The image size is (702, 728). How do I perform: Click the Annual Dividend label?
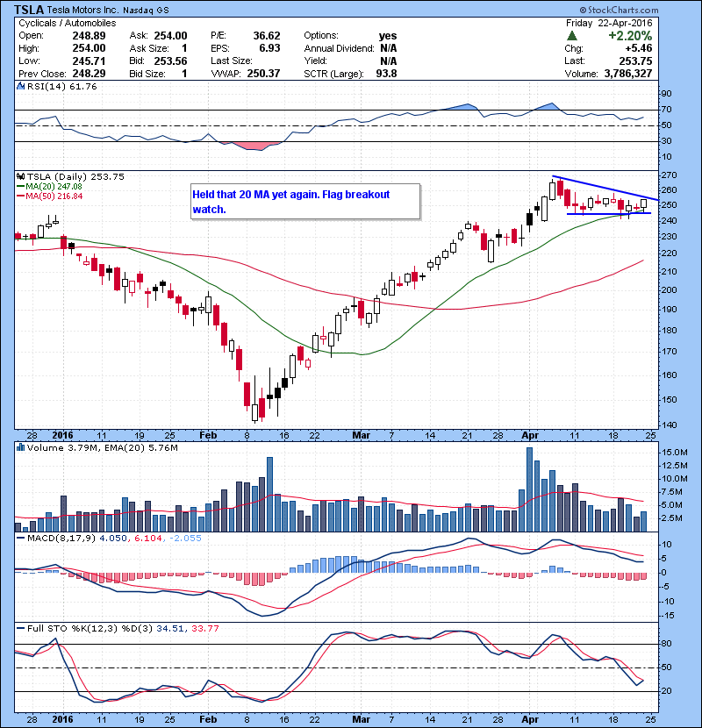339,48
